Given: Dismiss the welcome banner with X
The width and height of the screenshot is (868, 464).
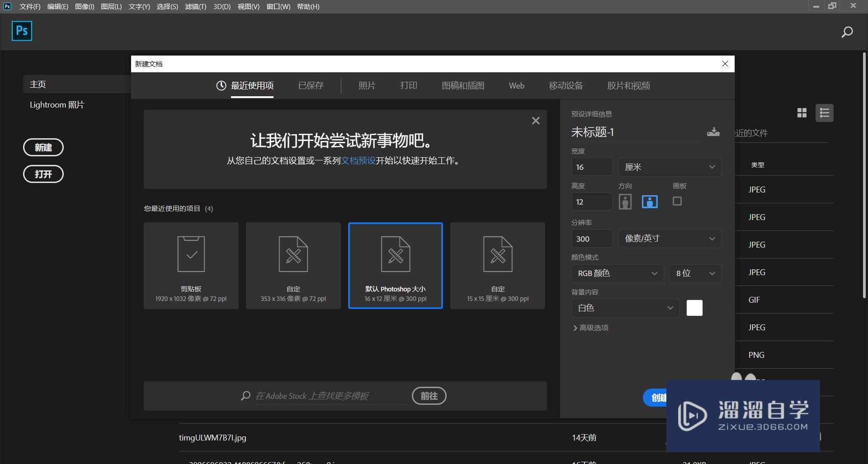Looking at the screenshot, I should pos(536,121).
